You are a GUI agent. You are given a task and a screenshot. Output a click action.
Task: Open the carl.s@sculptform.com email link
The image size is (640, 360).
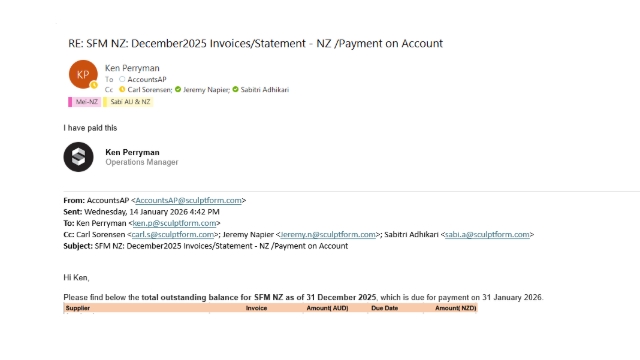pos(173,235)
